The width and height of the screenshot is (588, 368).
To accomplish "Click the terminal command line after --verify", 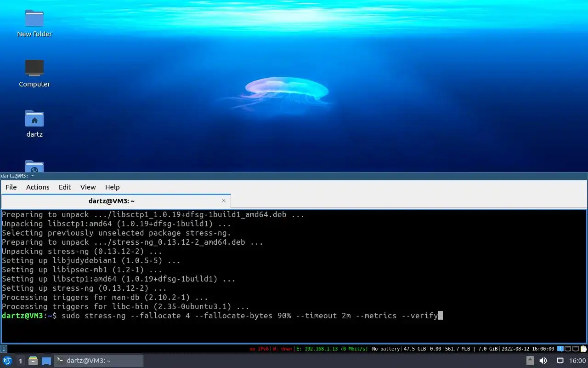I will point(440,316).
